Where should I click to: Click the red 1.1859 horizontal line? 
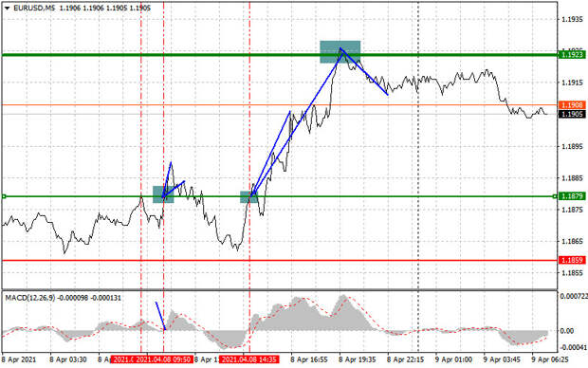click(280, 260)
